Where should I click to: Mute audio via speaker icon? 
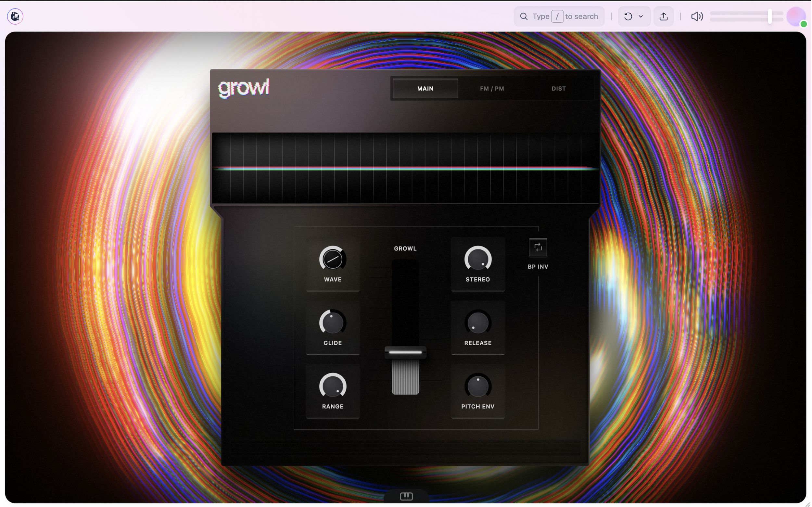point(697,16)
